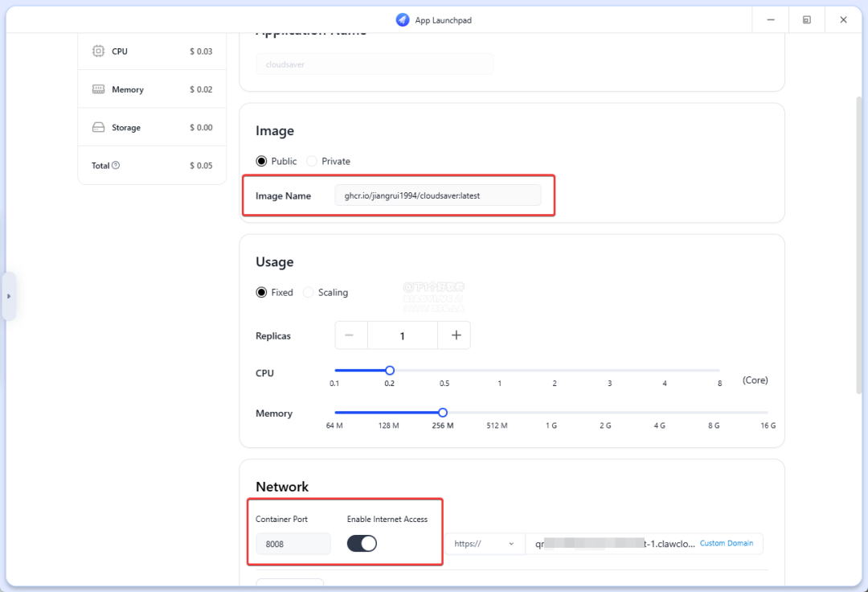The image size is (868, 592).
Task: Select the Private image radio button
Action: (312, 161)
